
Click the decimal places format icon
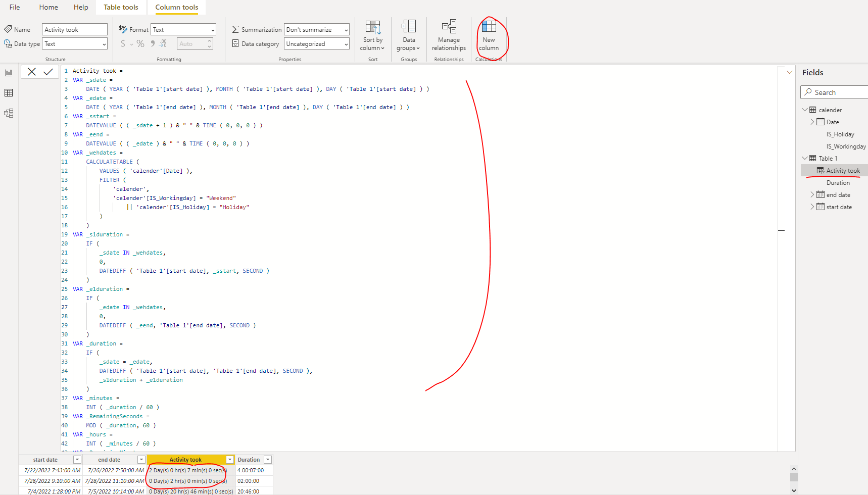pos(164,44)
